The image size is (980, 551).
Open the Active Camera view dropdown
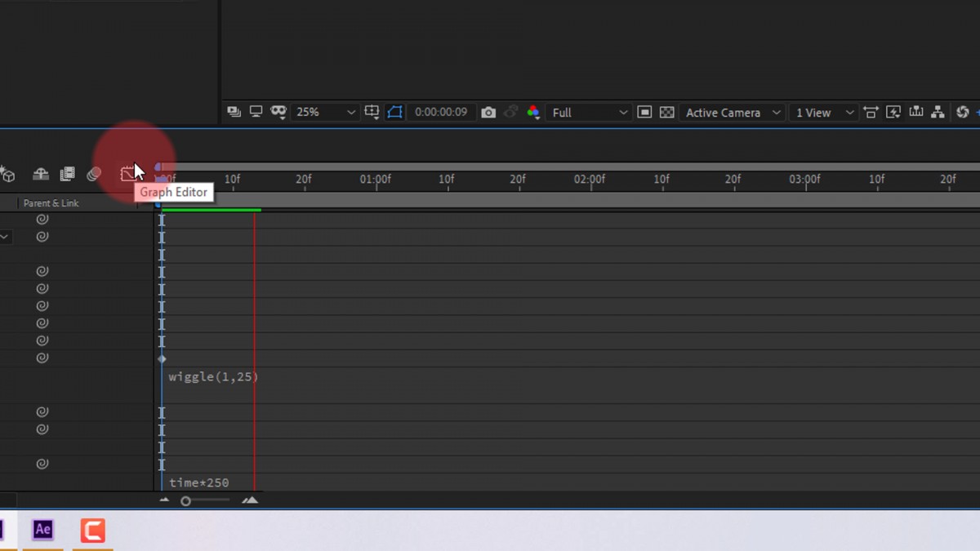click(733, 112)
